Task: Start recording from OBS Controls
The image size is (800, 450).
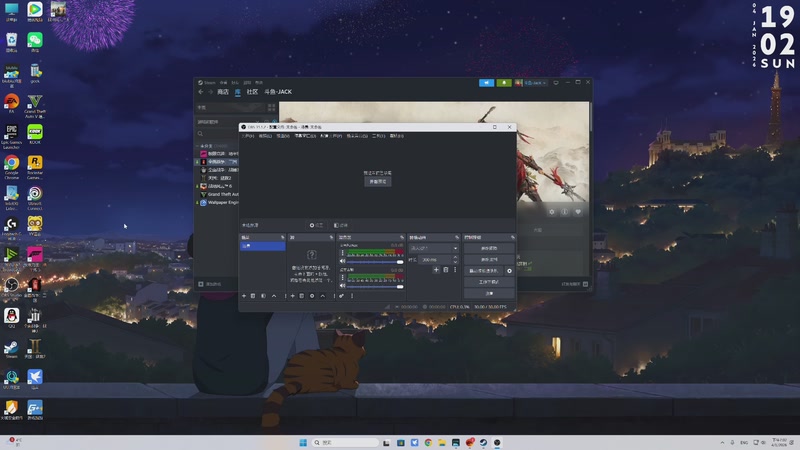Action: (x=489, y=260)
